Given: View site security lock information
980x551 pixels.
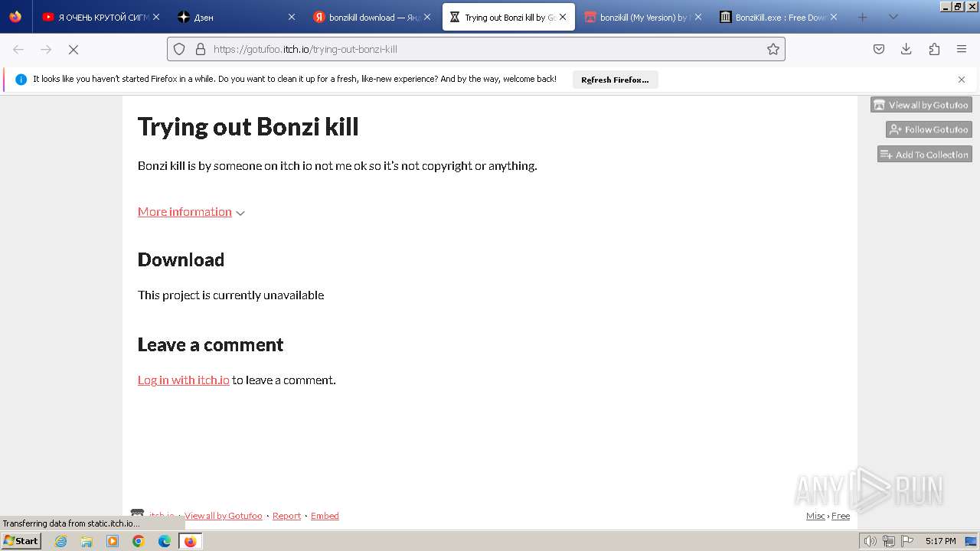Looking at the screenshot, I should [x=201, y=49].
